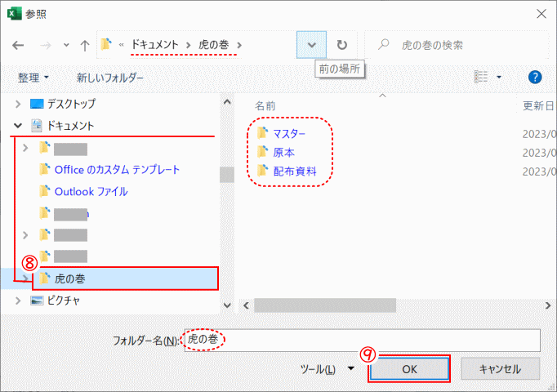Click the Office のカスタム テンプレート folder icon

tap(44, 169)
